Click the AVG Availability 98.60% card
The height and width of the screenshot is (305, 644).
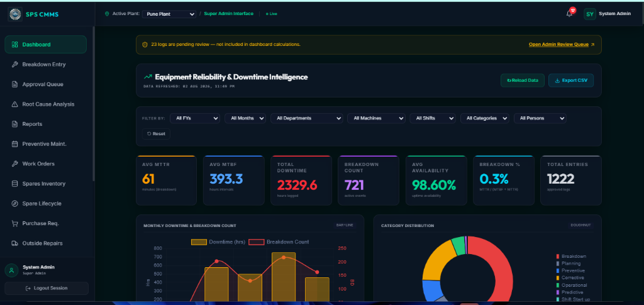click(436, 180)
